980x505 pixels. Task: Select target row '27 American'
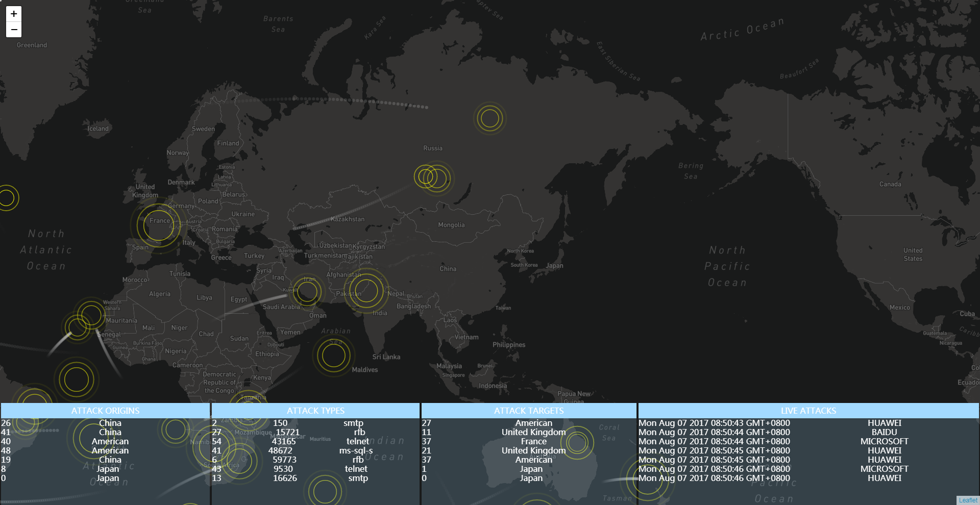click(529, 423)
